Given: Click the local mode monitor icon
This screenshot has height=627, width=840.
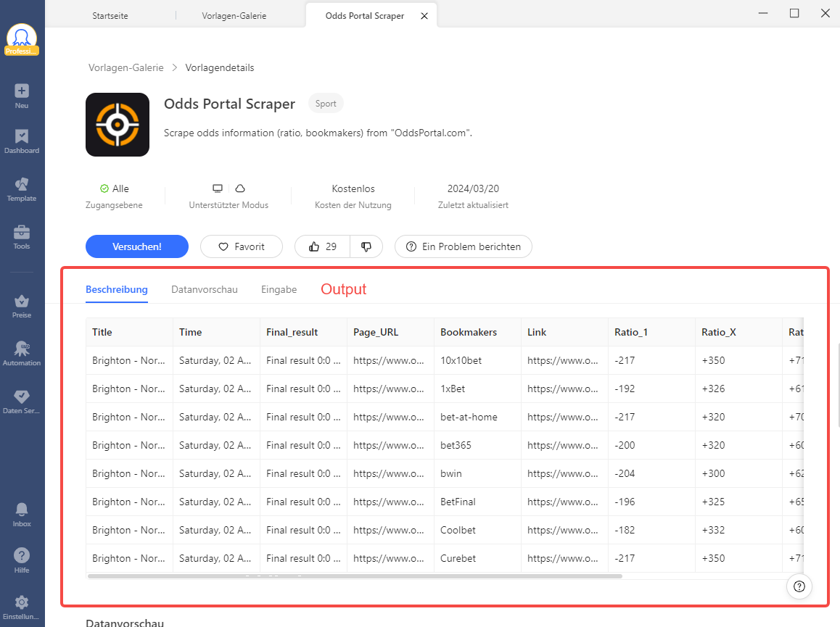Looking at the screenshot, I should (218, 188).
